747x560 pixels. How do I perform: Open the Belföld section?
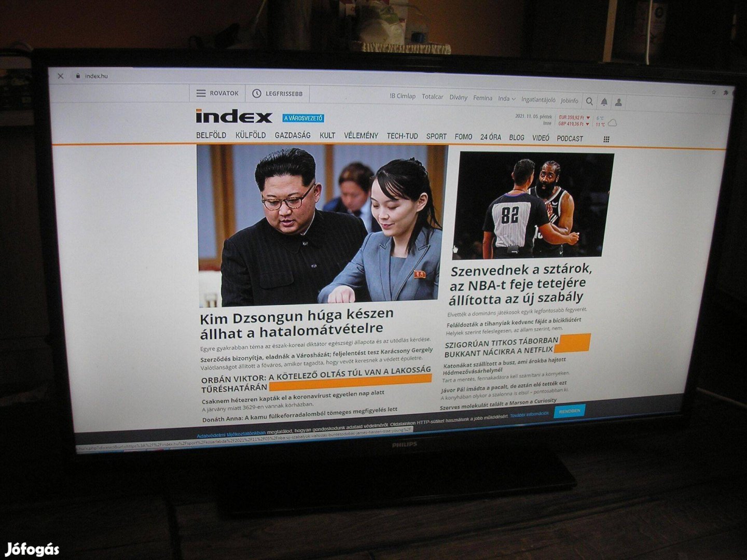pos(211,135)
